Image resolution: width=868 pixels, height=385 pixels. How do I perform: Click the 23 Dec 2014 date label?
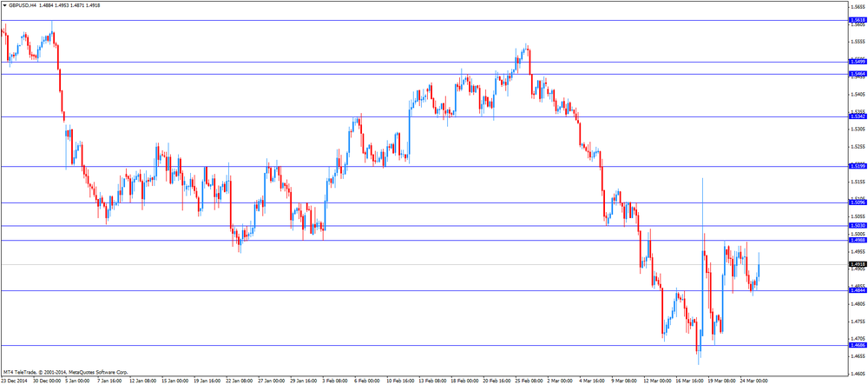pyautogui.click(x=14, y=382)
